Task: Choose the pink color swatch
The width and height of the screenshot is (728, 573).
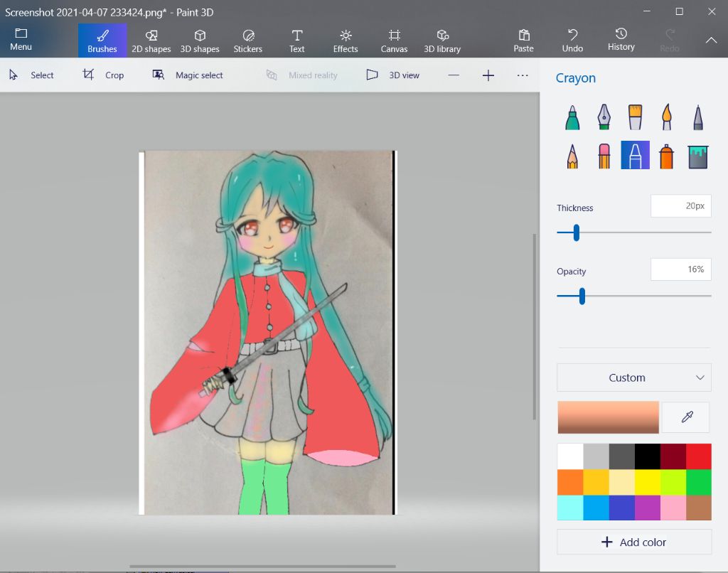Action: (x=673, y=508)
